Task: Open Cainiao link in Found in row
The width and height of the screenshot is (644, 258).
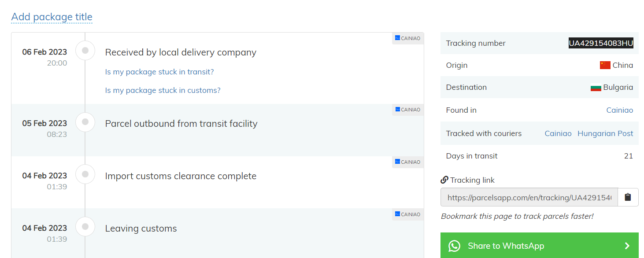Action: pos(619,110)
